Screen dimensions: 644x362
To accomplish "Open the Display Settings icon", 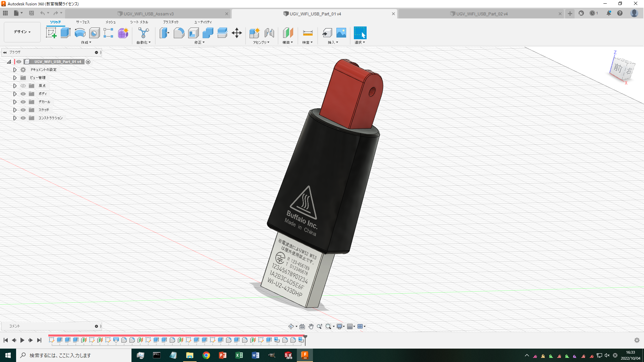I will tap(339, 326).
